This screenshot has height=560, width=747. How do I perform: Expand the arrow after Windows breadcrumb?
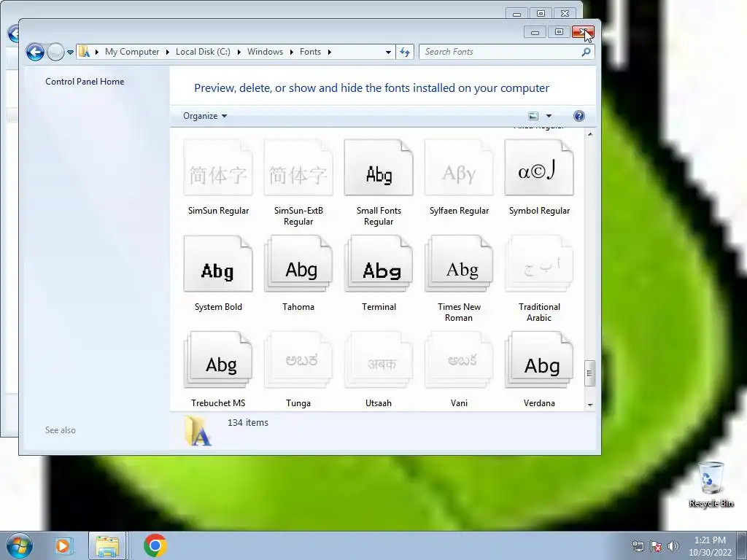click(292, 52)
